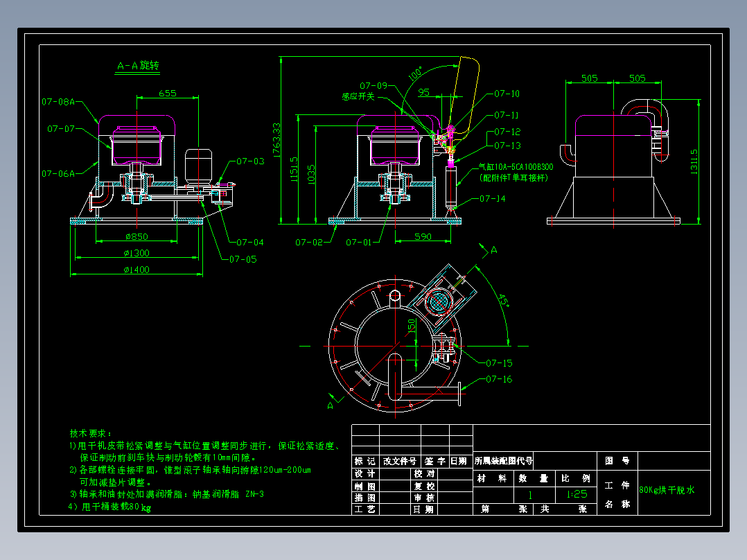
Task: Click the lower section marker A
Action: 330,405
